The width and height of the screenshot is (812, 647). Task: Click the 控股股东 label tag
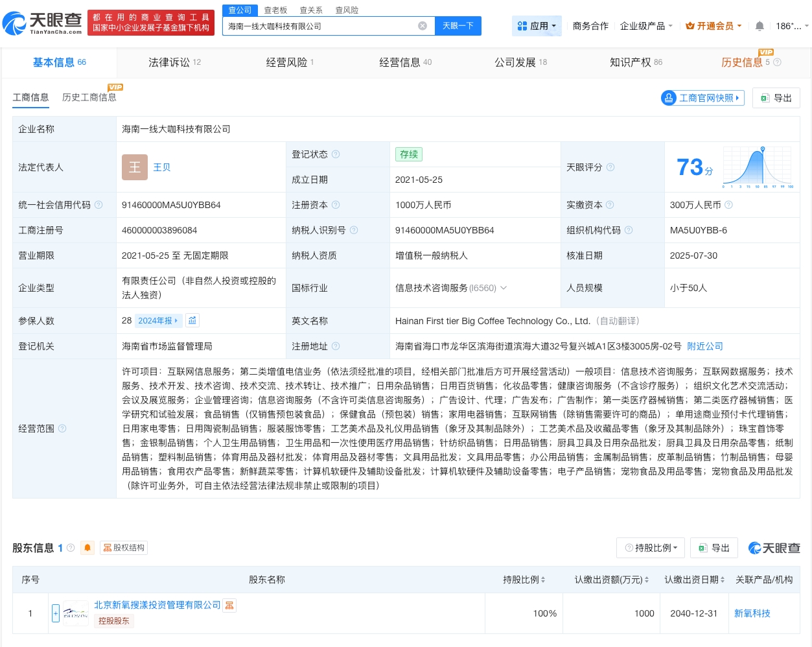[x=114, y=620]
